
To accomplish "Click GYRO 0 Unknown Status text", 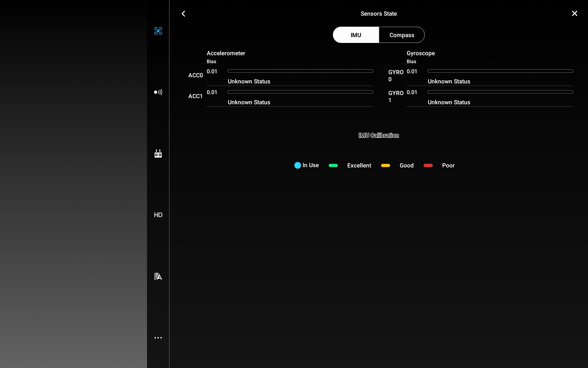I will tap(449, 81).
